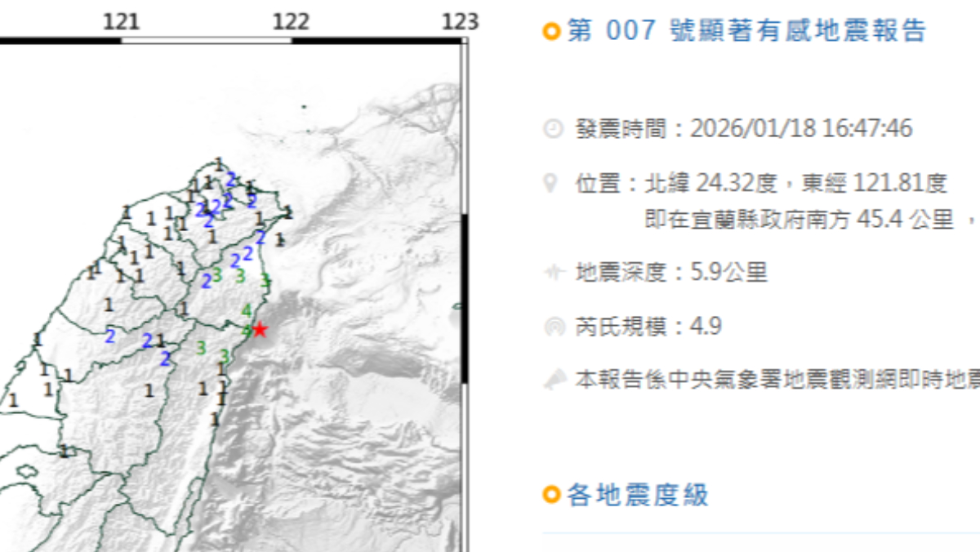Click the 北緯 24.32度 coordinates line
The width and height of the screenshot is (980, 552).
pyautogui.click(x=761, y=183)
